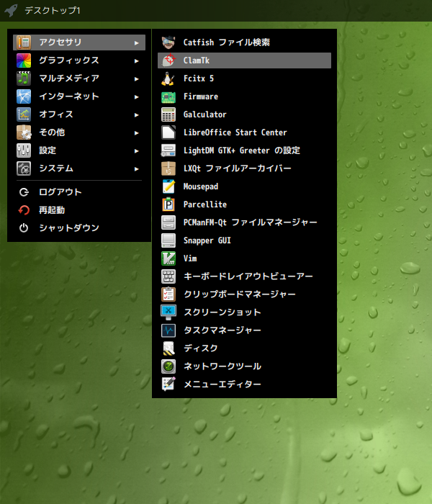Expand the その他 submenu arrow

coord(137,132)
